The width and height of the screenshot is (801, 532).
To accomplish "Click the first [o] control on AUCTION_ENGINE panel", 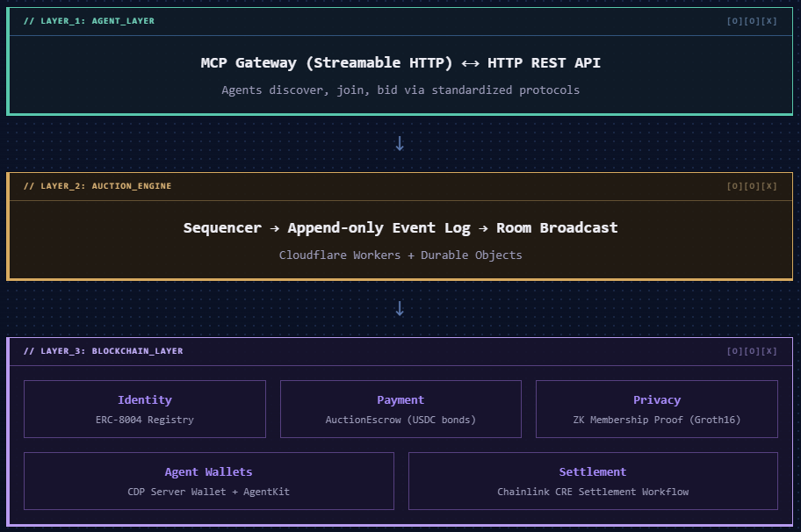I will [734, 186].
